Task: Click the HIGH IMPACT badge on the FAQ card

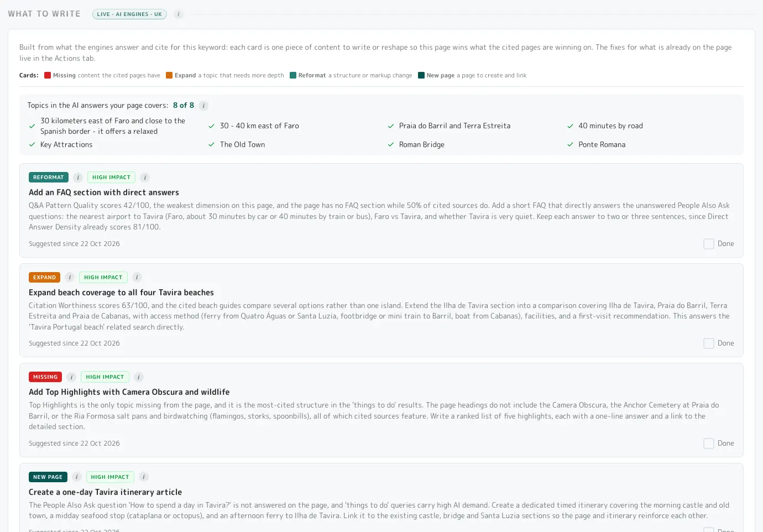Action: [111, 178]
